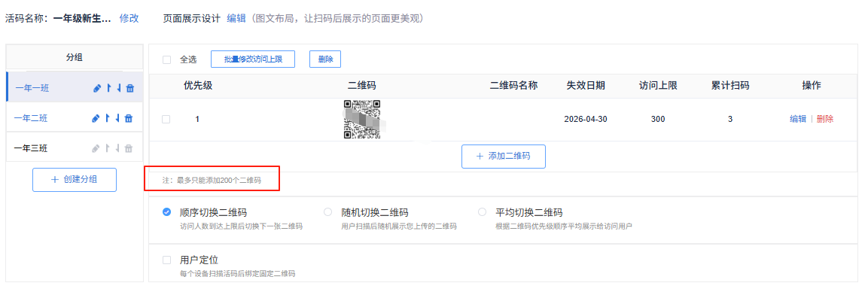Click the 修改 link beside 活码名称
The height and width of the screenshot is (292, 868).
coord(129,18)
